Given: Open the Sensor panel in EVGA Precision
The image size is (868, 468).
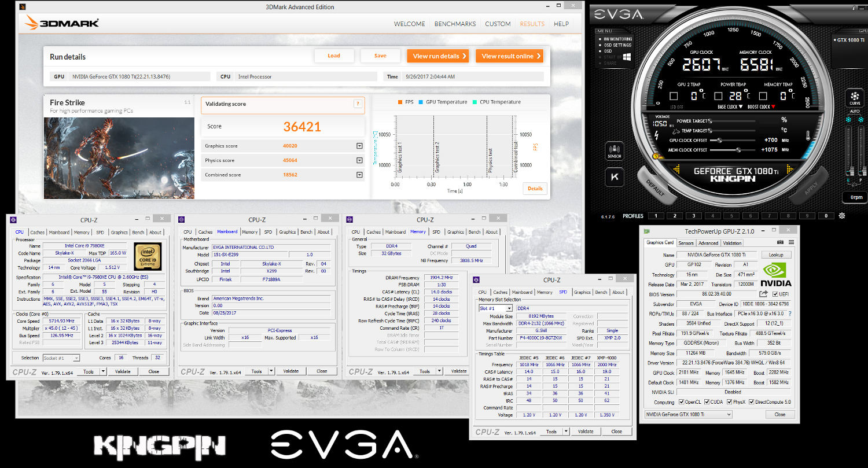Looking at the screenshot, I should (x=614, y=150).
